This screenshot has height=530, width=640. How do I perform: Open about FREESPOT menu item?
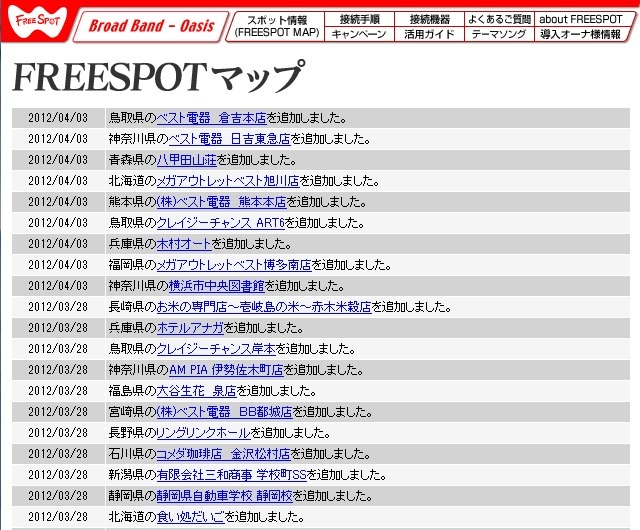[581, 19]
